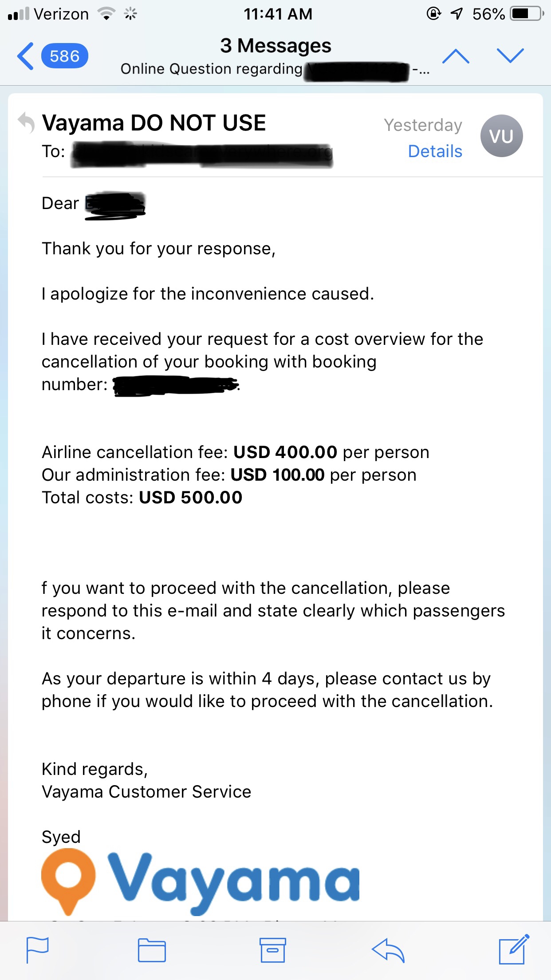Screen dimensions: 551x980
Task: Move message using the folder icon
Action: [x=152, y=950]
